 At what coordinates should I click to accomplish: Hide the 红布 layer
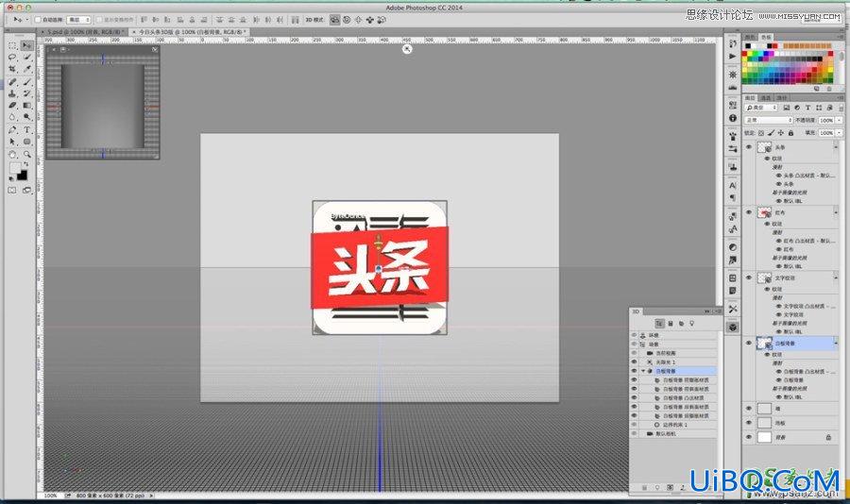[x=749, y=212]
